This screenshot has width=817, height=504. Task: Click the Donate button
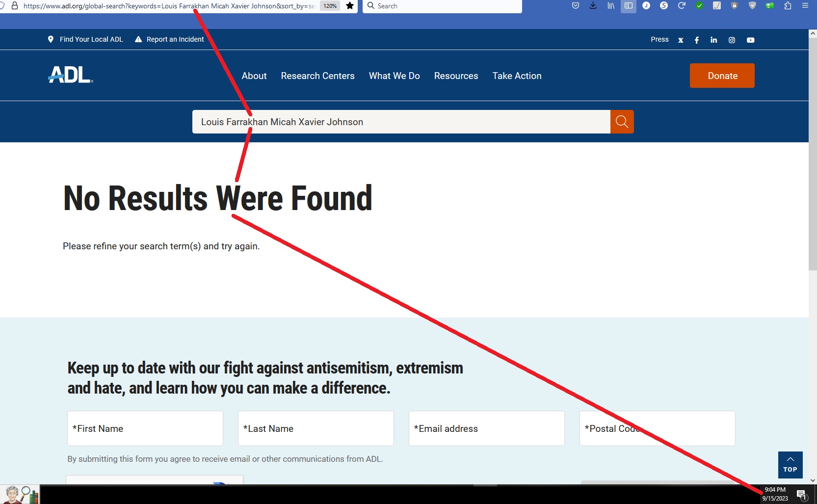(722, 76)
